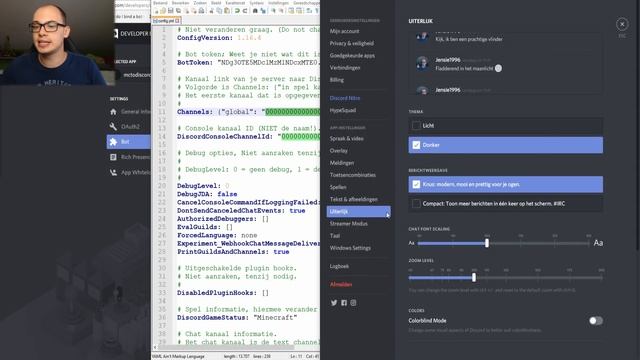Switch to the config.yml file tab
Viewport: 640px width, 360px height.
pos(166,20)
